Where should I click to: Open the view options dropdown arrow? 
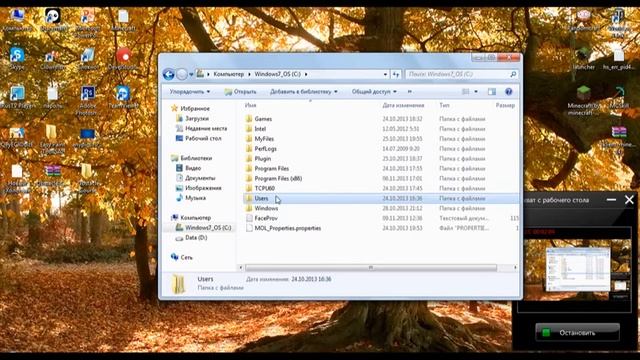tap(476, 92)
